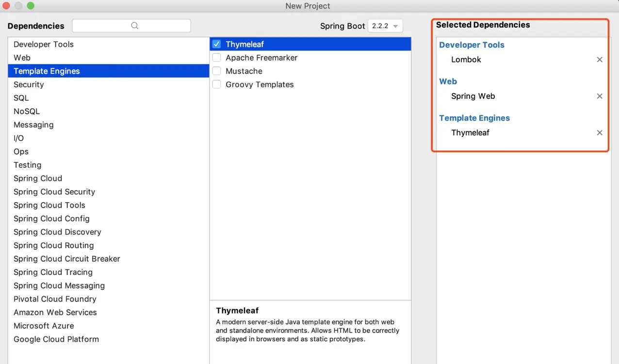619x364 pixels.
Task: Select the Ops category
Action: pos(109,152)
